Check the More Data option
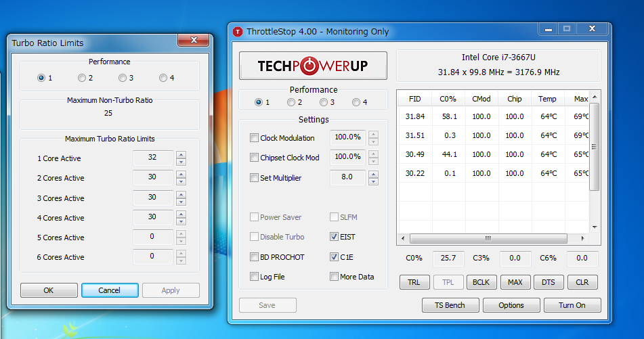The height and width of the screenshot is (339, 644). pyautogui.click(x=334, y=277)
